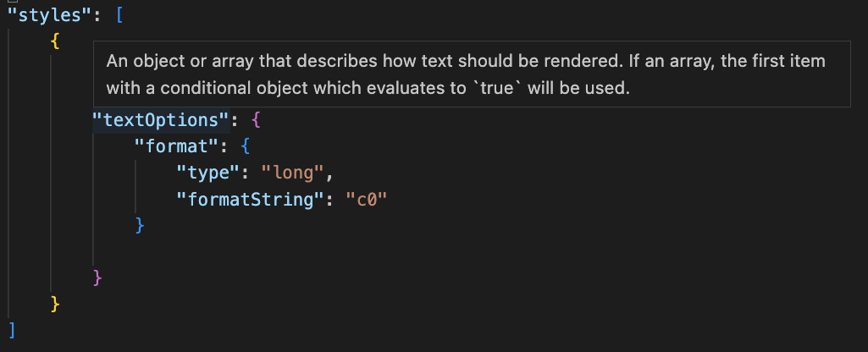Screen dimensions: 868x352
Task: Click the "long" string value
Action: pos(293,173)
